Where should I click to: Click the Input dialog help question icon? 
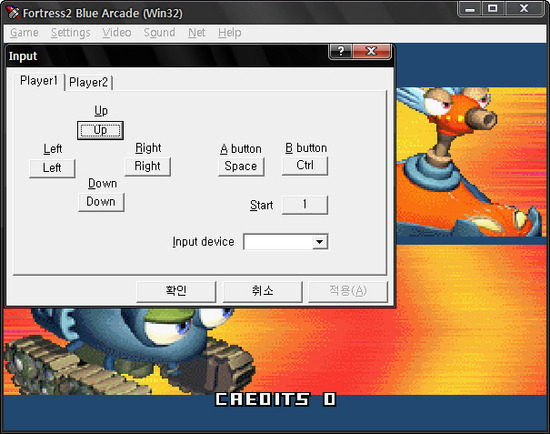point(341,52)
